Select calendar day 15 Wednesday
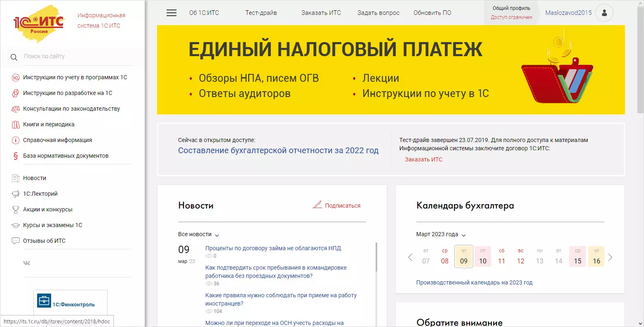Image resolution: width=644 pixels, height=327 pixels. pos(578,256)
